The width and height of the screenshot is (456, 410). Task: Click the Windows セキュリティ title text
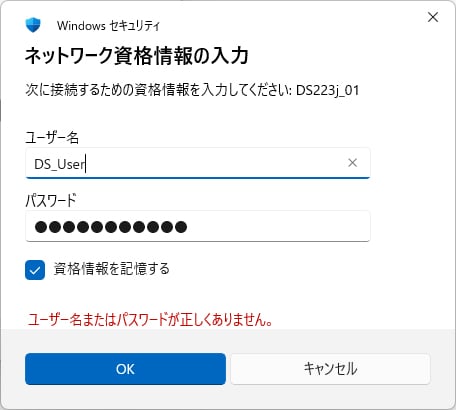[x=108, y=26]
